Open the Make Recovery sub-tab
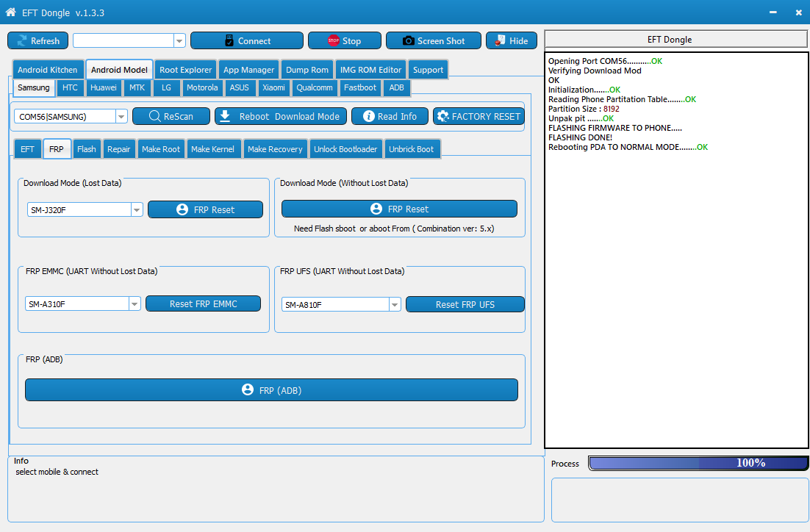 (275, 149)
